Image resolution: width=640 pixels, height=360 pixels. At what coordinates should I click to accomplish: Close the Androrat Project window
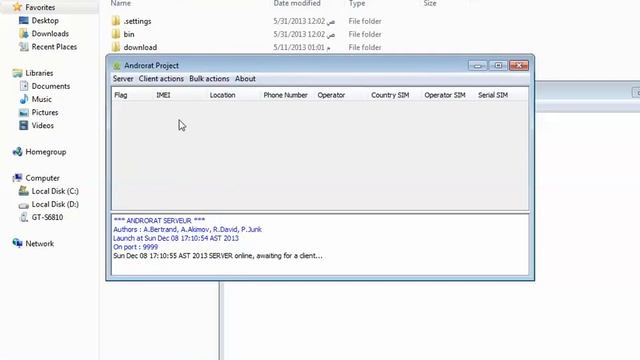[519, 65]
